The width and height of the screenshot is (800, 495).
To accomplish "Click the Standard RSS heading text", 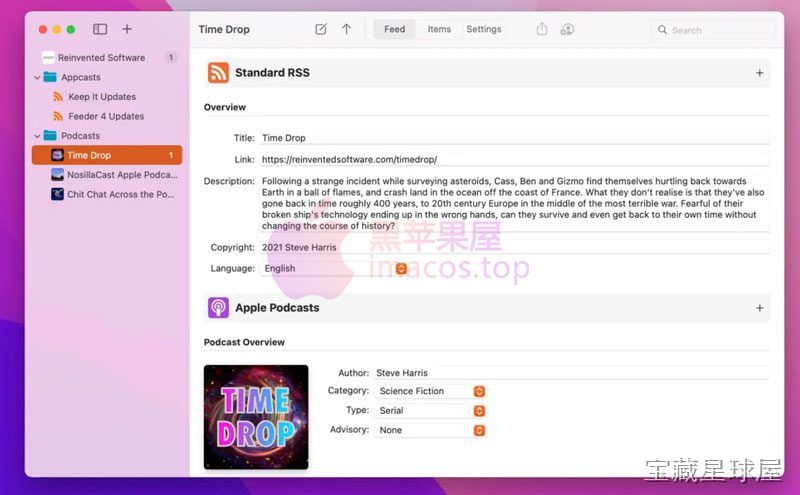I will [x=272, y=72].
